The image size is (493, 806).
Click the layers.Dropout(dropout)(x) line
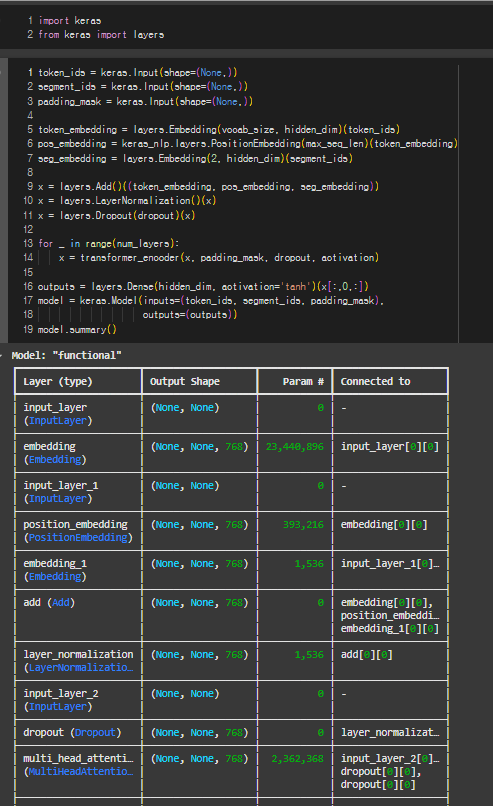pyautogui.click(x=116, y=215)
